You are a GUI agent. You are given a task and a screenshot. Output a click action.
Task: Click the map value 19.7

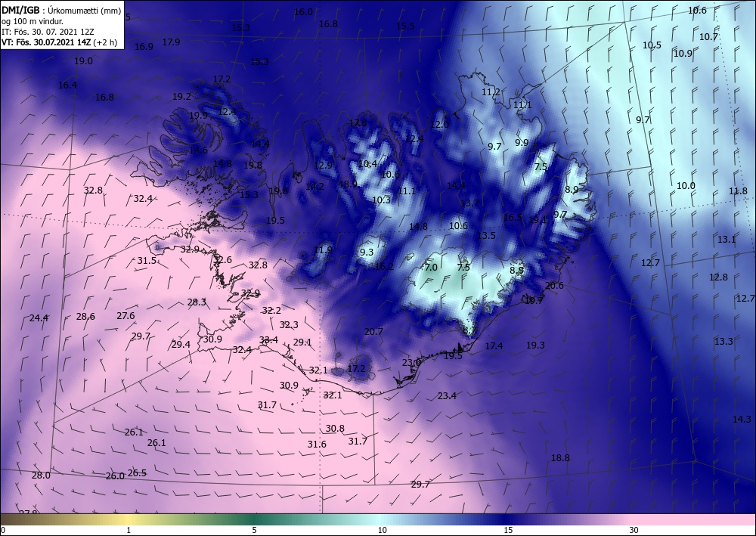[x=534, y=301]
